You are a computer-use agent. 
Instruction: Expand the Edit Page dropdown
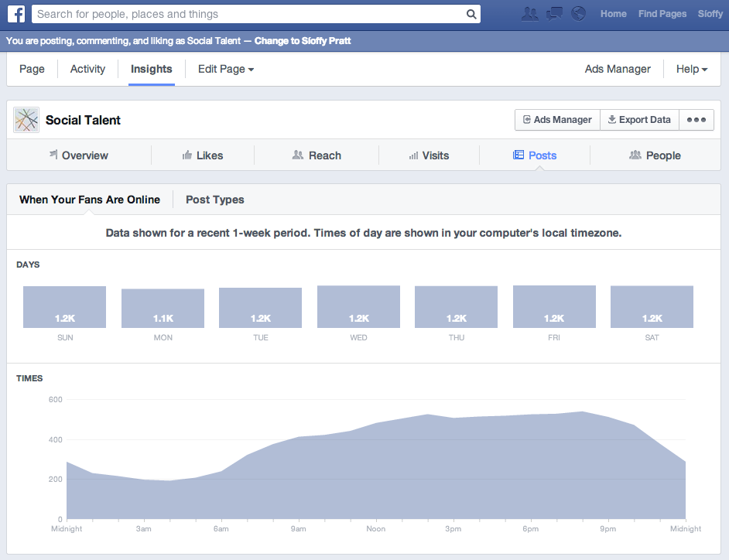coord(226,69)
